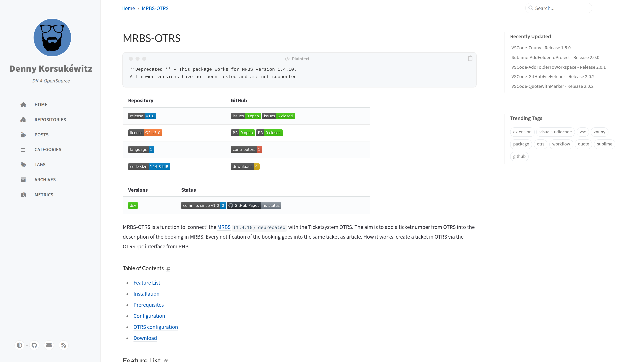Select the workflow trending tag
Image resolution: width=644 pixels, height=362 pixels.
pyautogui.click(x=561, y=144)
